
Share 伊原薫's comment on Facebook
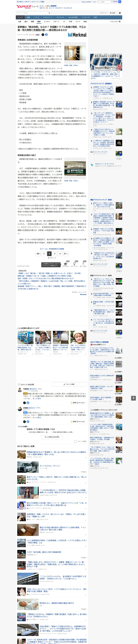(28, 421)
